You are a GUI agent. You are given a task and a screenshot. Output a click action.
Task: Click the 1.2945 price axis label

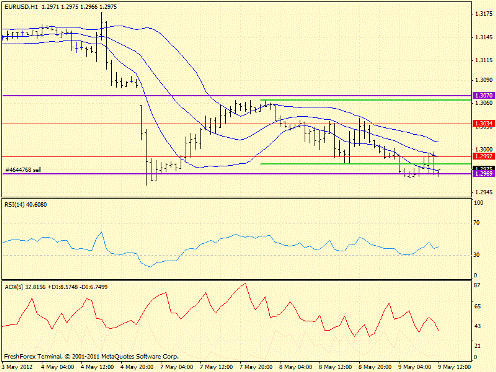tap(483, 192)
